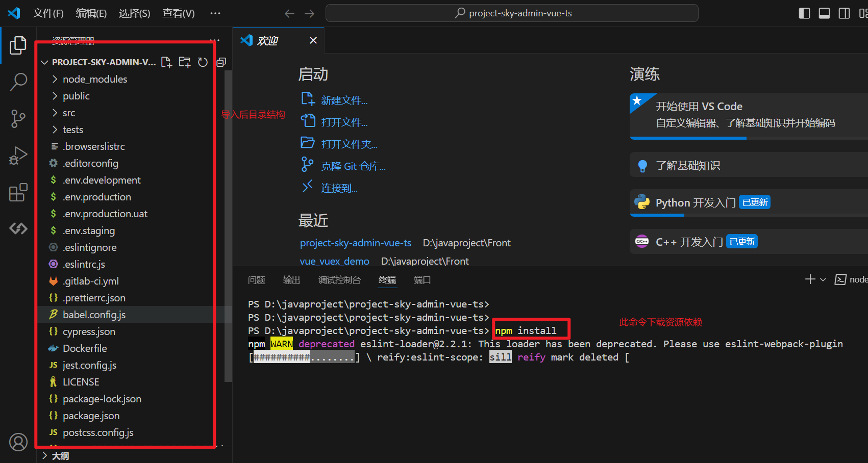Go back using the navigation arrow
Image resolution: width=868 pixels, height=463 pixels.
289,13
